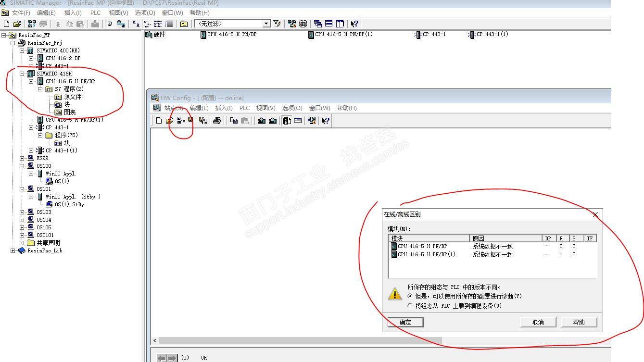Select CPU 416-5 H PN/DP(1) row in dialog

pyautogui.click(x=492, y=254)
